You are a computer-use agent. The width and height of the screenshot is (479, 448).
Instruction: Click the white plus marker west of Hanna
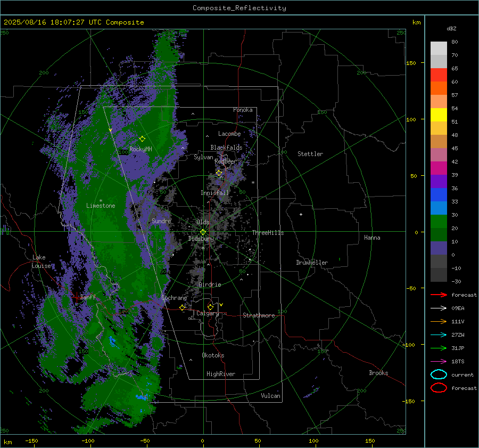(x=301, y=214)
